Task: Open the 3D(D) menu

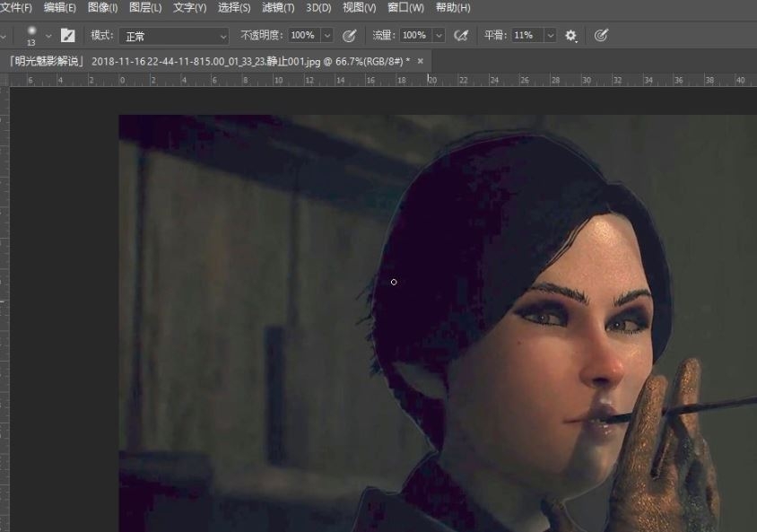Action: pyautogui.click(x=318, y=8)
